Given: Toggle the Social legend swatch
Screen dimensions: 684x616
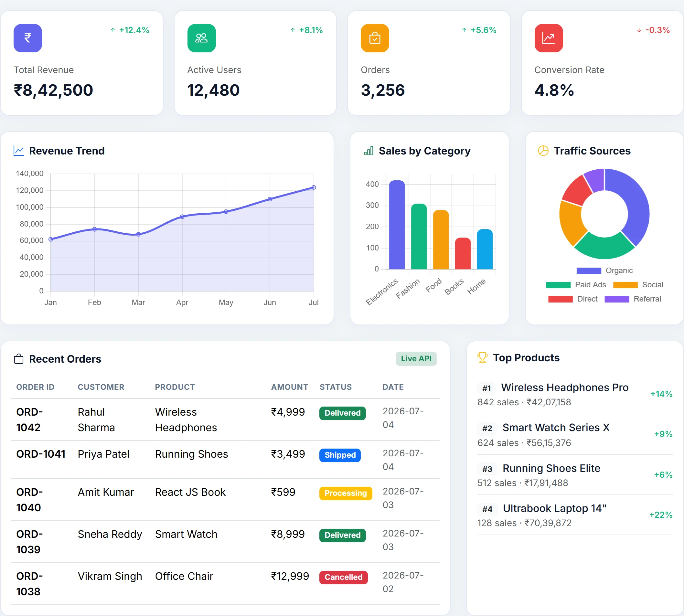Looking at the screenshot, I should [625, 285].
